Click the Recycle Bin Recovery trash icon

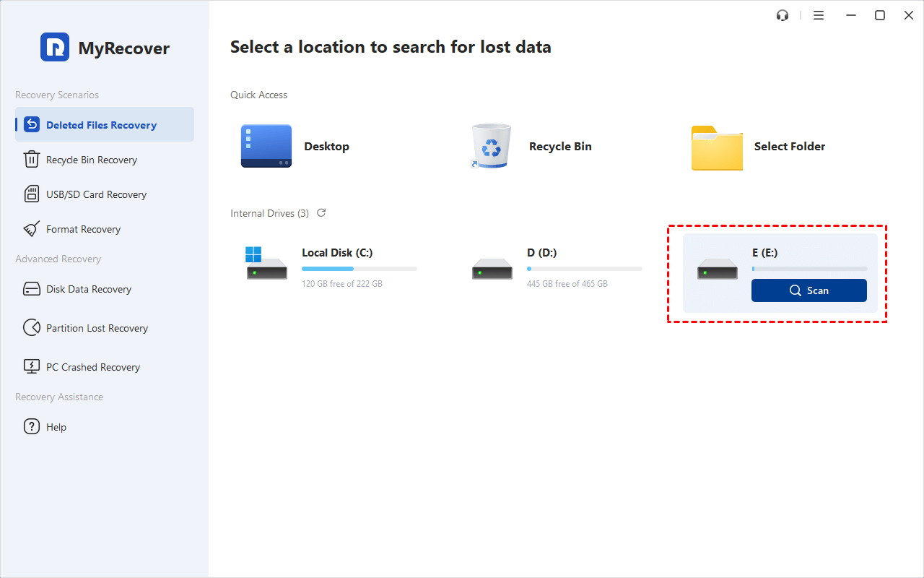[x=32, y=160]
